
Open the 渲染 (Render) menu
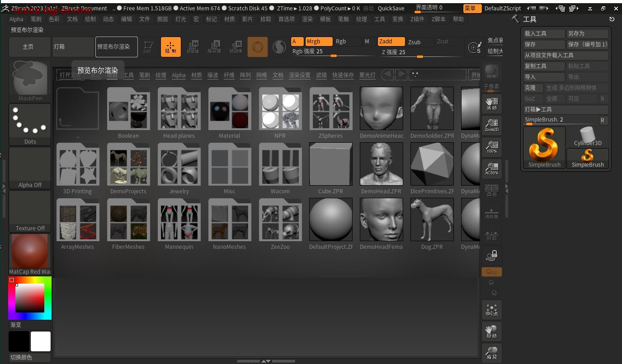[x=308, y=19]
